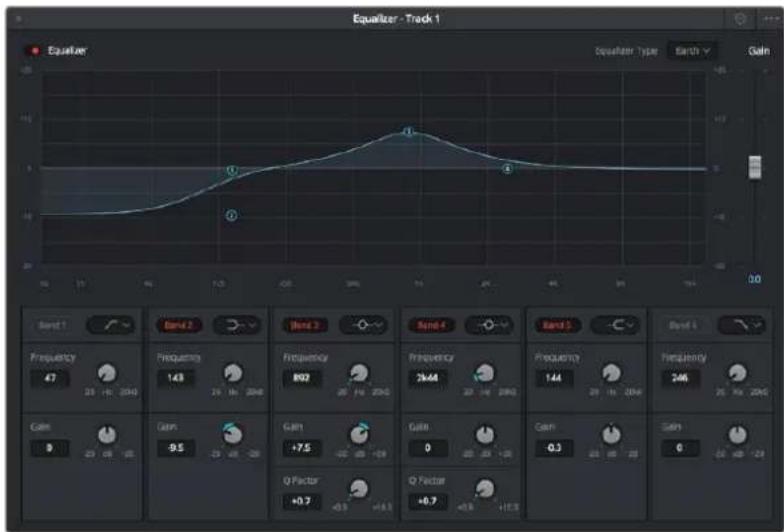Disable Band 4
The width and height of the screenshot is (784, 532).
click(431, 326)
